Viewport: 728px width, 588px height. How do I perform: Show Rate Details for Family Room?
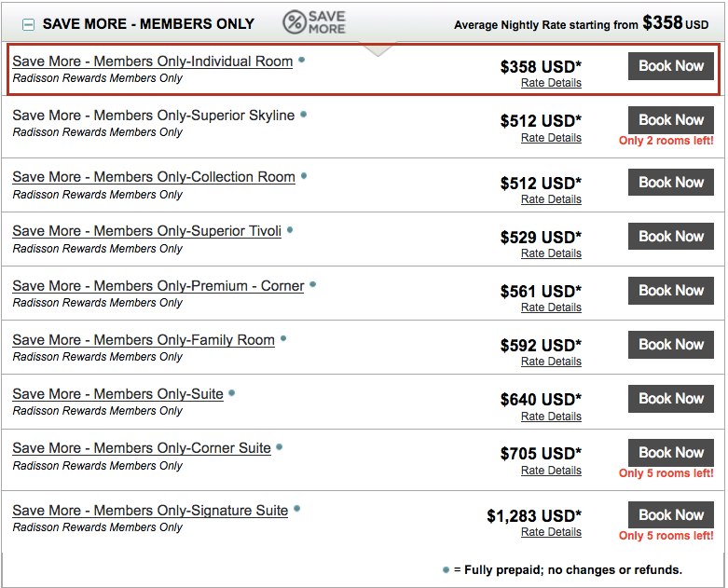[551, 362]
